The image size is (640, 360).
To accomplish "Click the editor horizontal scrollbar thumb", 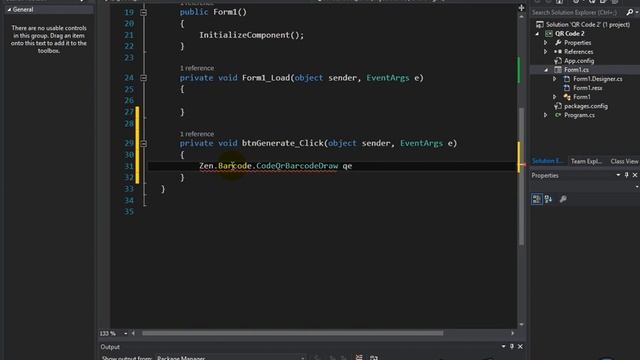I will pyautogui.click(x=292, y=333).
